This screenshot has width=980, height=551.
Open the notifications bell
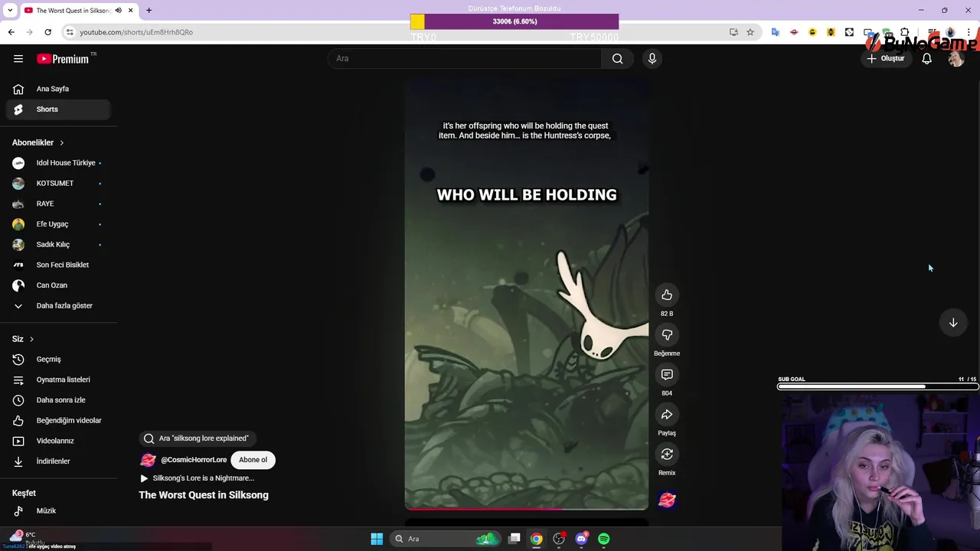point(926,58)
